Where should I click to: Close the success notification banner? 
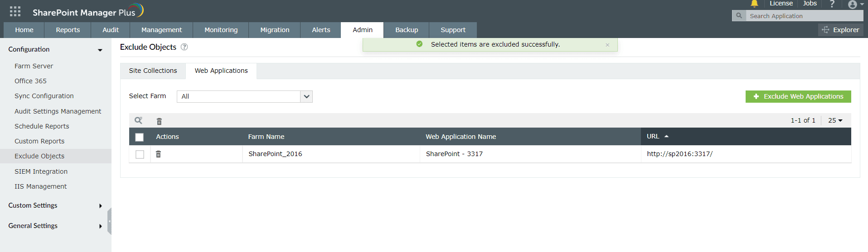click(x=607, y=45)
